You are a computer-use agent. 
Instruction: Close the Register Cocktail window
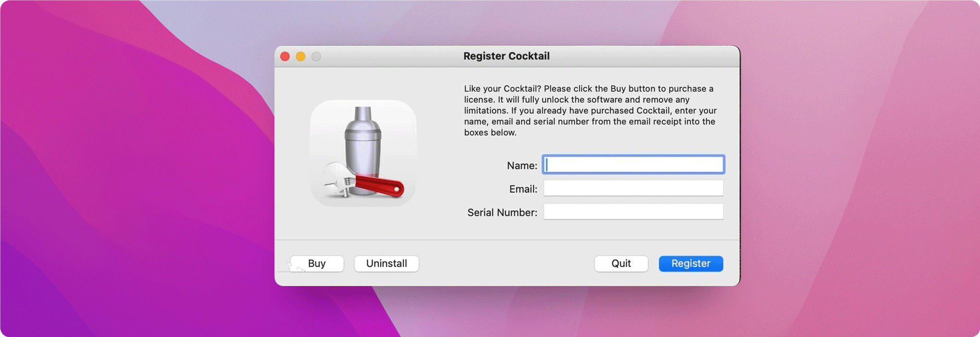tap(285, 57)
